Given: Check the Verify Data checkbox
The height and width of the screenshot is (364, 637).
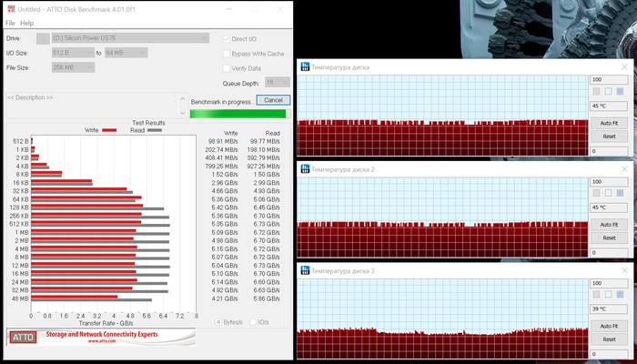Looking at the screenshot, I should pos(227,68).
